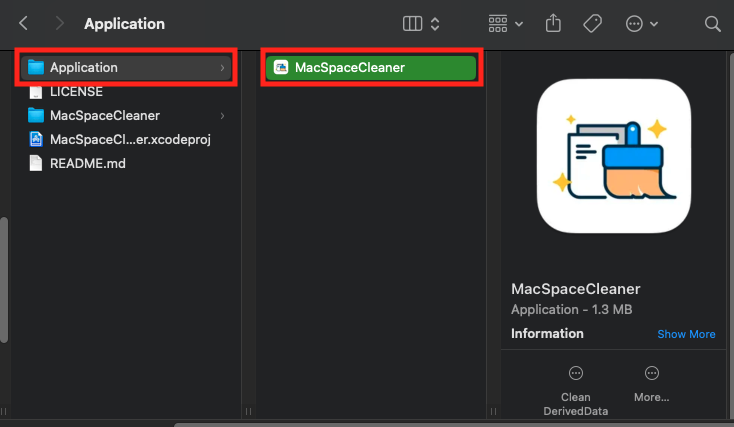Viewport: 734px width, 427px height.
Task: Click the README.md document icon
Action: coord(36,163)
